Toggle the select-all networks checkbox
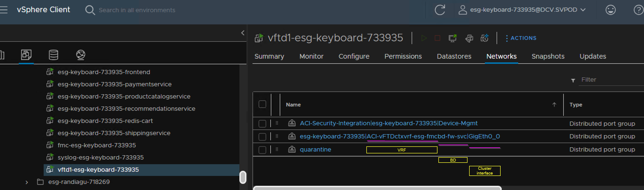The width and height of the screenshot is (644, 190). [262, 104]
